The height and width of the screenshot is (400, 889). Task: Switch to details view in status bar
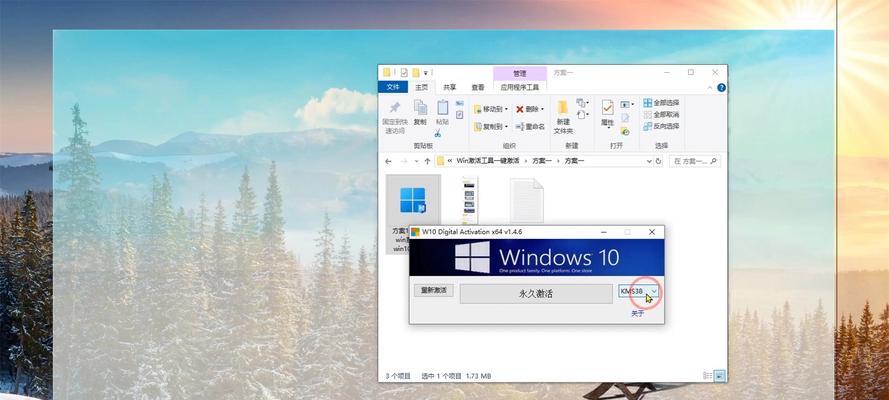click(708, 375)
